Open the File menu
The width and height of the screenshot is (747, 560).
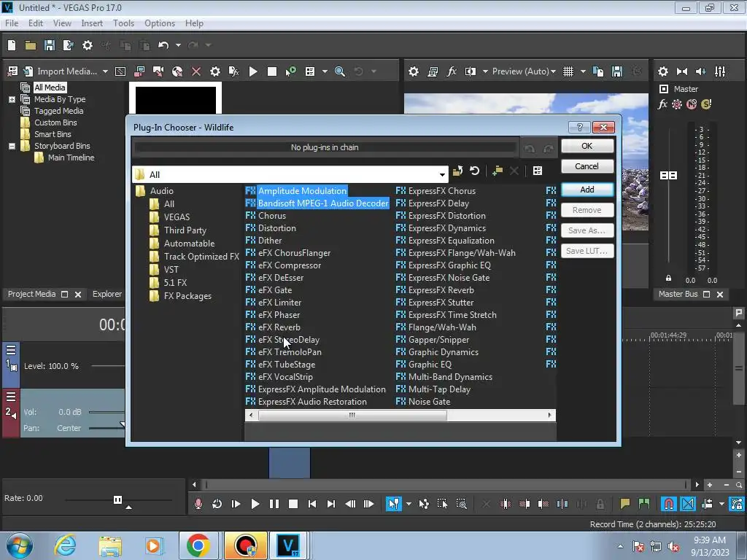click(x=12, y=23)
